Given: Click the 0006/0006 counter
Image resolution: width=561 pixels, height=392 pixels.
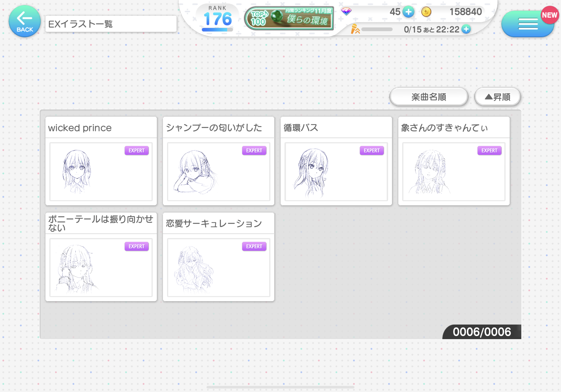Looking at the screenshot, I should [x=482, y=332].
